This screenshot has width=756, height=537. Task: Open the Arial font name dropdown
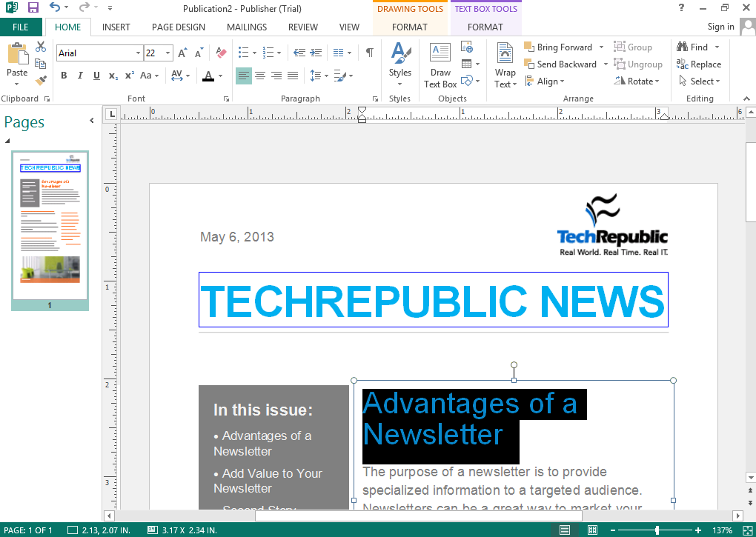[138, 53]
